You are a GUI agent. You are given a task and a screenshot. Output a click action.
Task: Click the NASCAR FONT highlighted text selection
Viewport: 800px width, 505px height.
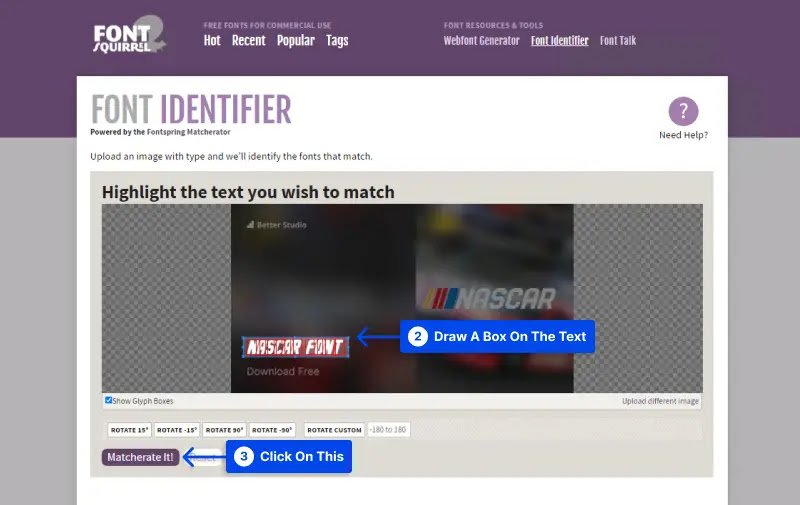point(295,347)
